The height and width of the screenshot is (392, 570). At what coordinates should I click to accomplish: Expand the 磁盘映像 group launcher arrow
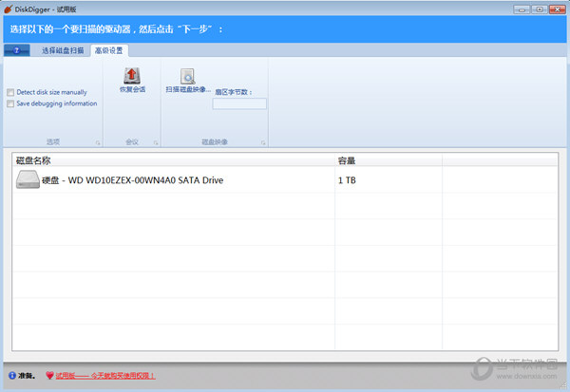pos(263,142)
